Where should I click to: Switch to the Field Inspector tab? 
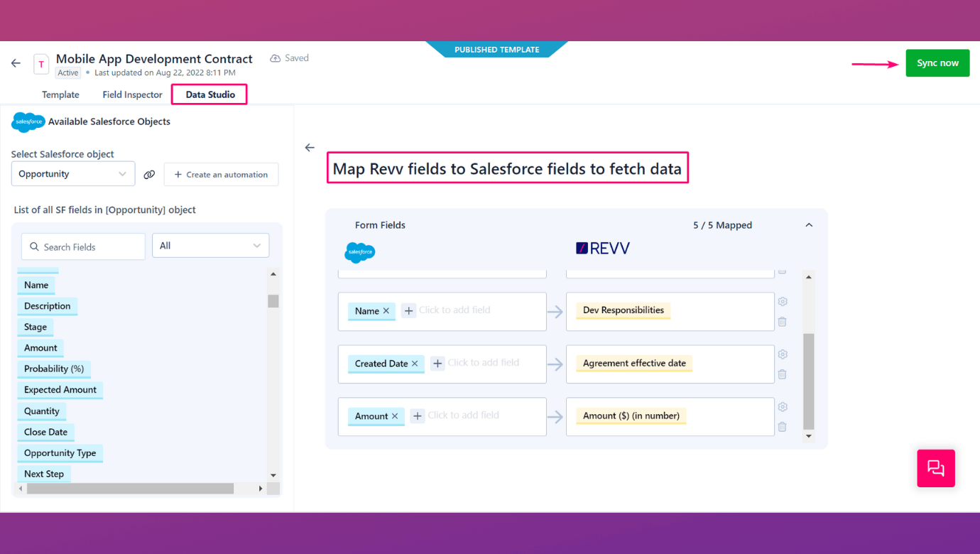(x=132, y=94)
